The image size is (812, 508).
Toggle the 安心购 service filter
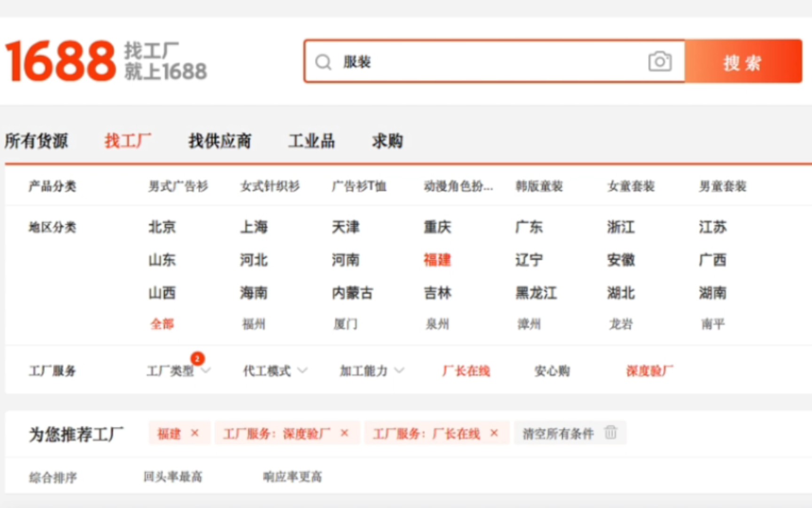[552, 371]
